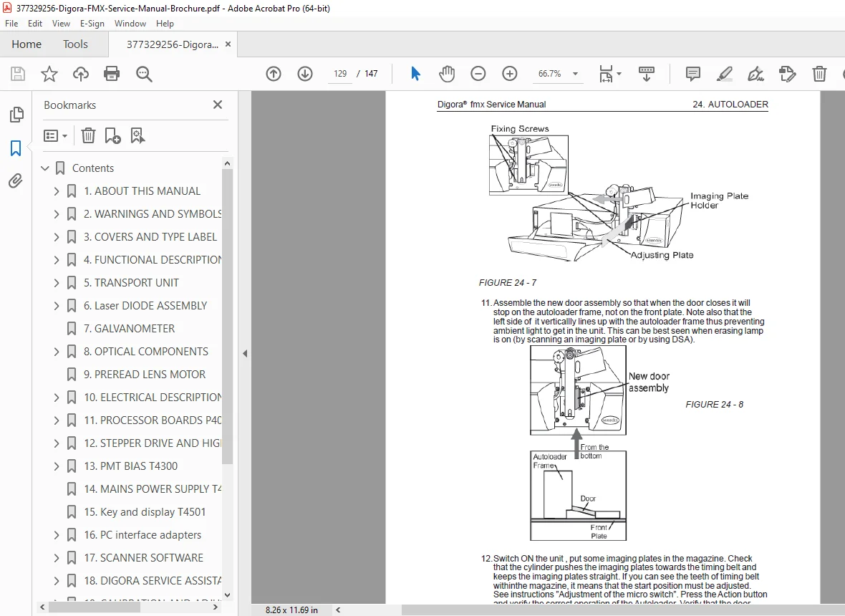The width and height of the screenshot is (845, 616).
Task: Click the bookmarks panel vertical scrollbar
Action: coord(228,317)
